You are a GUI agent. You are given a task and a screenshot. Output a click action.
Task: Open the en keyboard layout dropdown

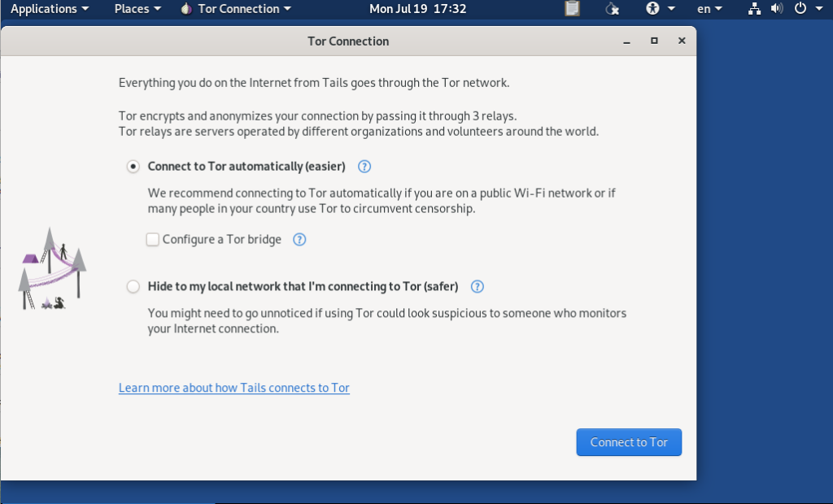pos(708,9)
